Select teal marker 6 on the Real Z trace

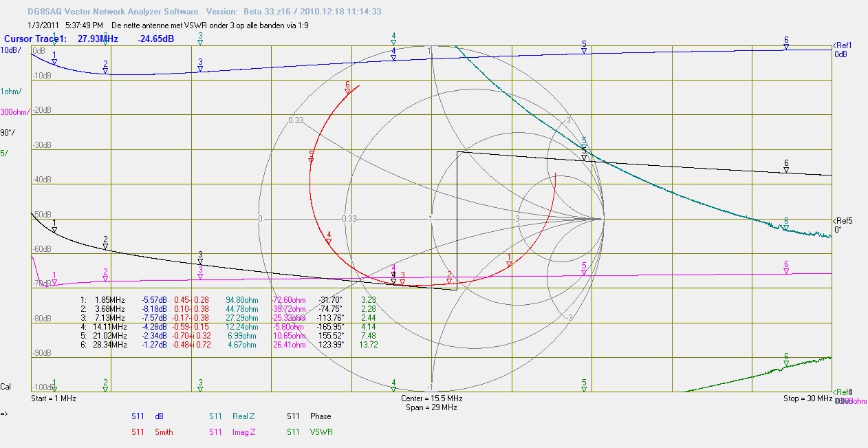(786, 224)
